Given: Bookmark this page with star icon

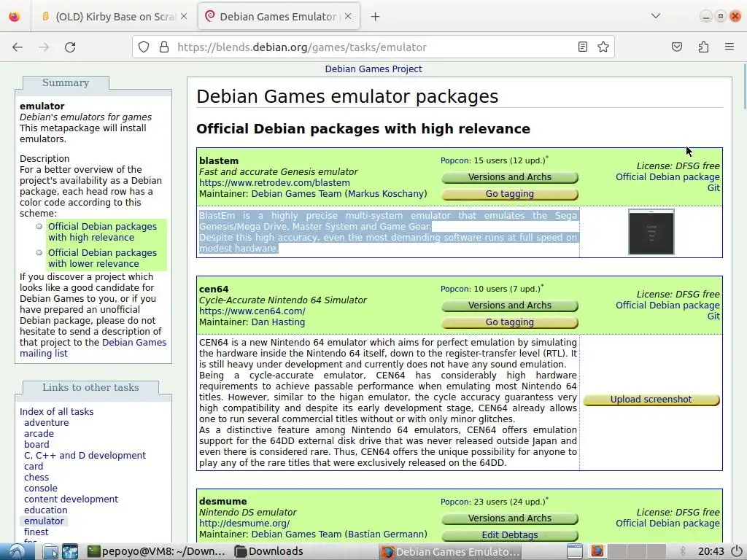Looking at the screenshot, I should 603,47.
